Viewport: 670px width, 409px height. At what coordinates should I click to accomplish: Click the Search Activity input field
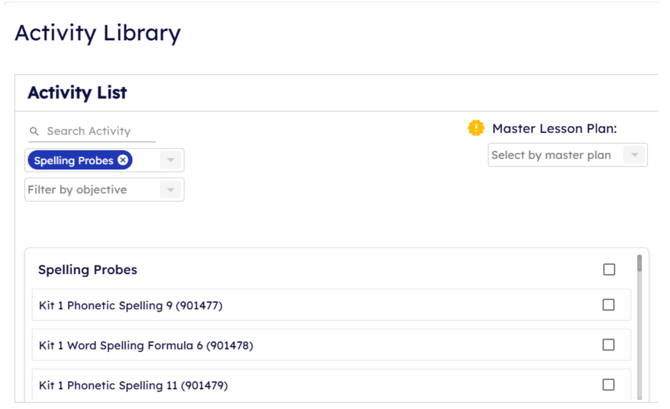click(92, 131)
